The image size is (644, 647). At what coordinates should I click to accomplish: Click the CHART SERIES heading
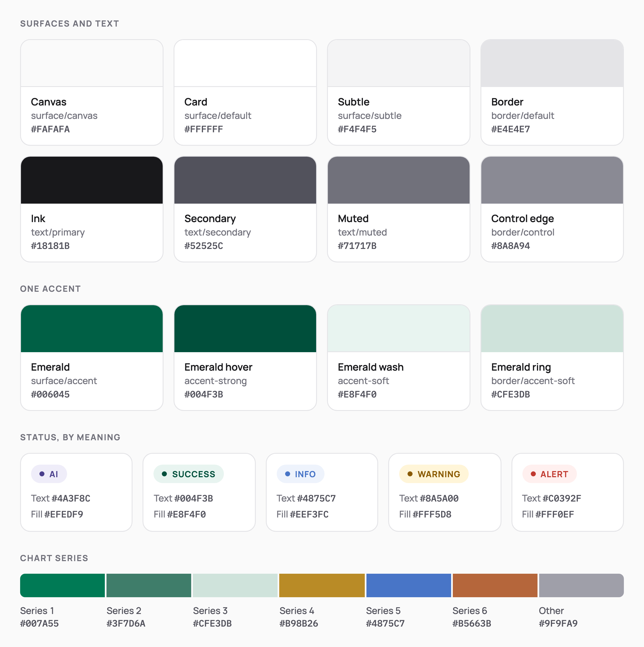tap(54, 558)
